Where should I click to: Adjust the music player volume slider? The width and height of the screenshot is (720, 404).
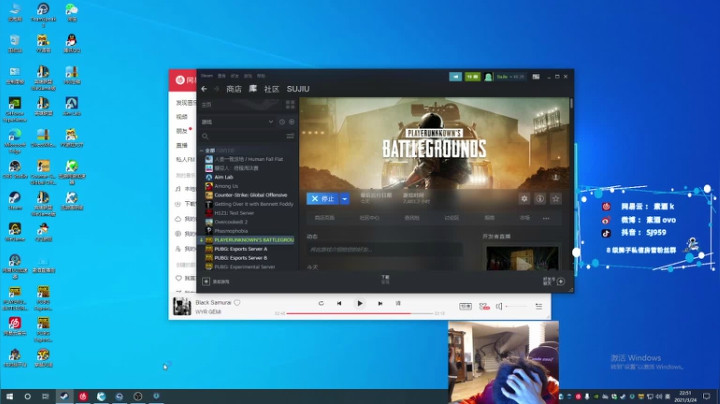point(516,306)
